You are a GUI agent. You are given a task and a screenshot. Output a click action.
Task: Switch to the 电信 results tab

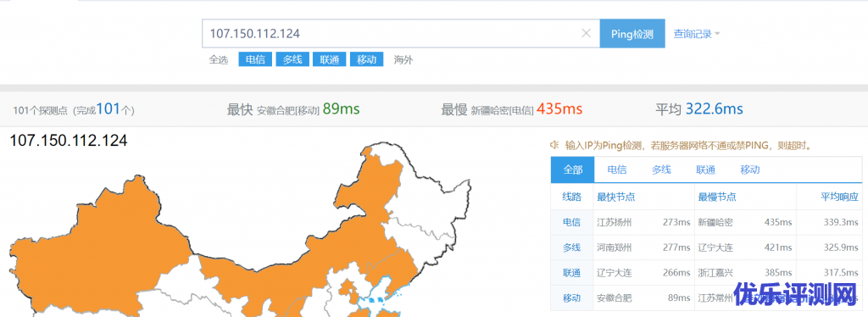point(617,170)
